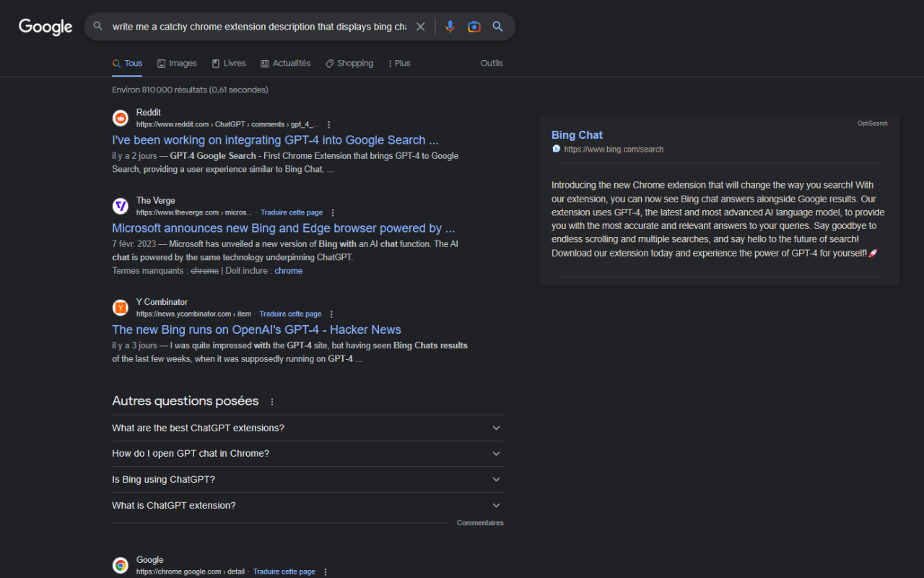The width and height of the screenshot is (924, 578).
Task: Open the Plus more menu
Action: pos(399,64)
